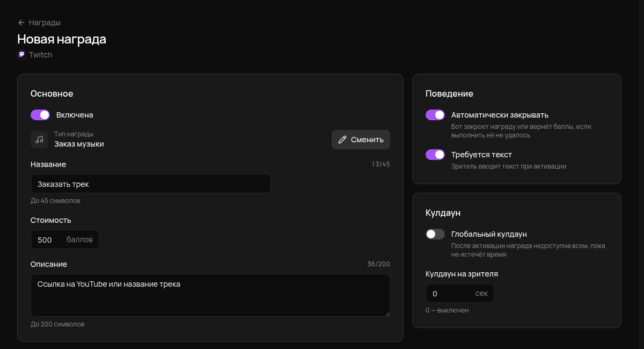Click the До 200 символов hint
The image size is (644, 349).
click(x=57, y=324)
